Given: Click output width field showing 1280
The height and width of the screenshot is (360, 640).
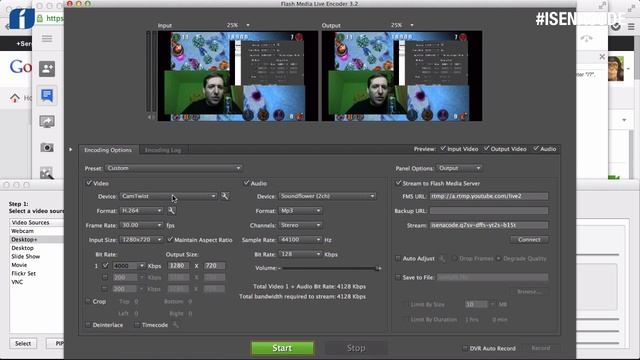Looking at the screenshot, I should (178, 266).
